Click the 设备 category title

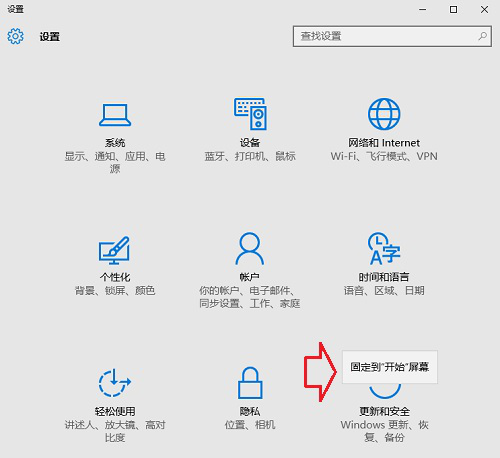[250, 143]
